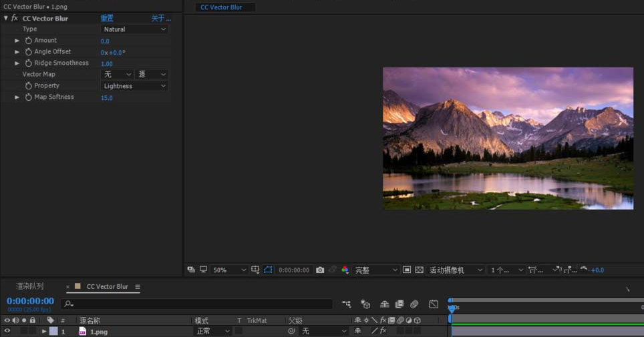Open the 1个 view layout dropdown
Image resolution: width=644 pixels, height=337 pixels.
coord(506,270)
